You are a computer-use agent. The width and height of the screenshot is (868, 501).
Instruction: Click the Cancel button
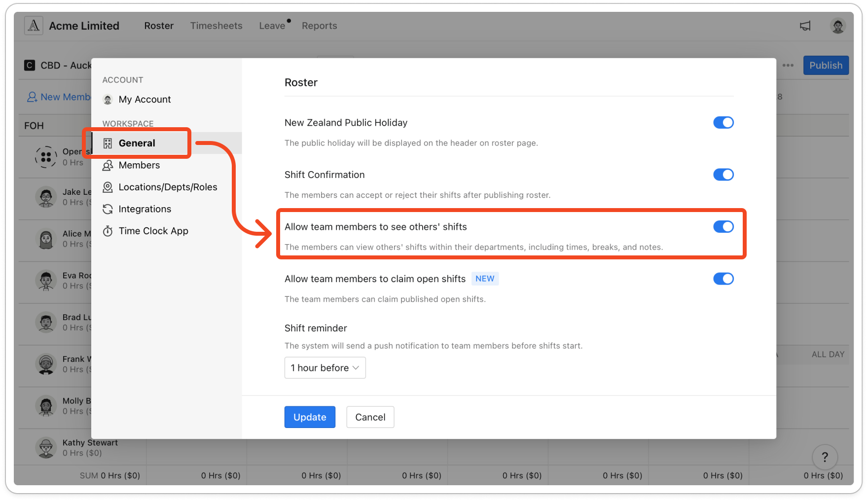click(370, 417)
